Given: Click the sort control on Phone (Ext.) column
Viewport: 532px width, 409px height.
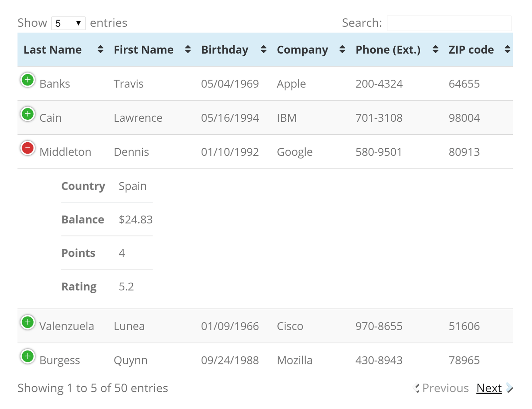Looking at the screenshot, I should click(x=435, y=50).
